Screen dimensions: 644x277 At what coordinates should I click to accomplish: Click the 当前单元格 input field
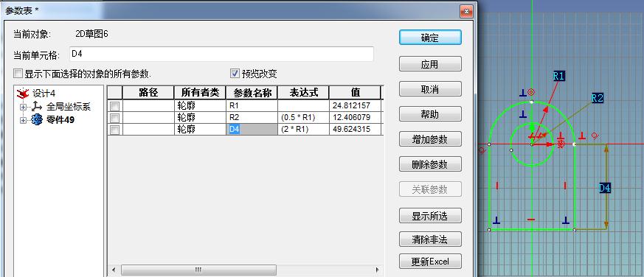tap(221, 54)
